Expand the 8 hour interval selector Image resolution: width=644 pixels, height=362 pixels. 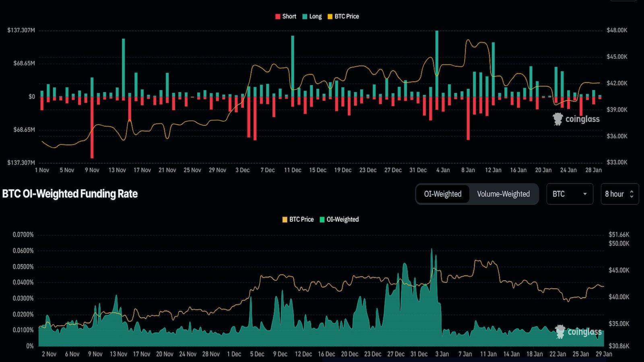[x=619, y=194]
